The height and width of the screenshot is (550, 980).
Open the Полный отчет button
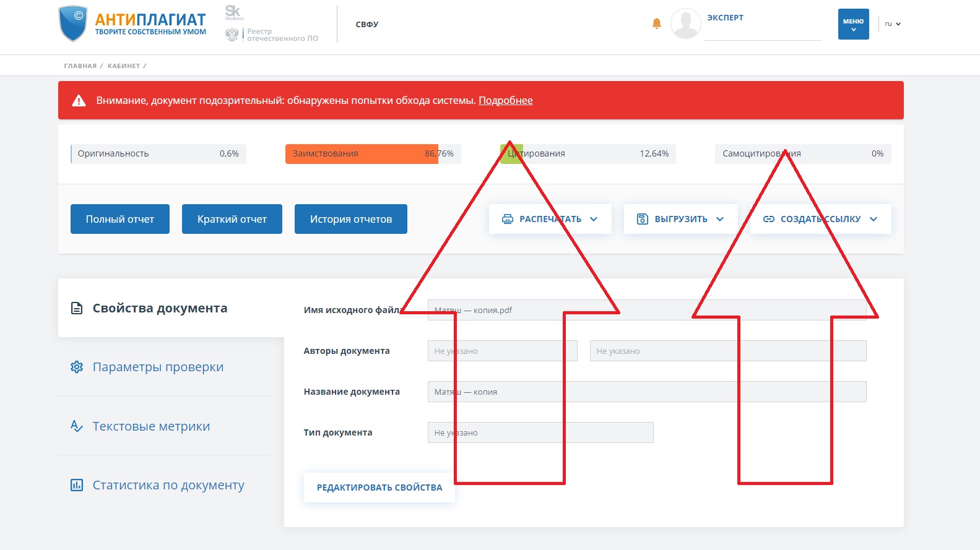pyautogui.click(x=120, y=219)
